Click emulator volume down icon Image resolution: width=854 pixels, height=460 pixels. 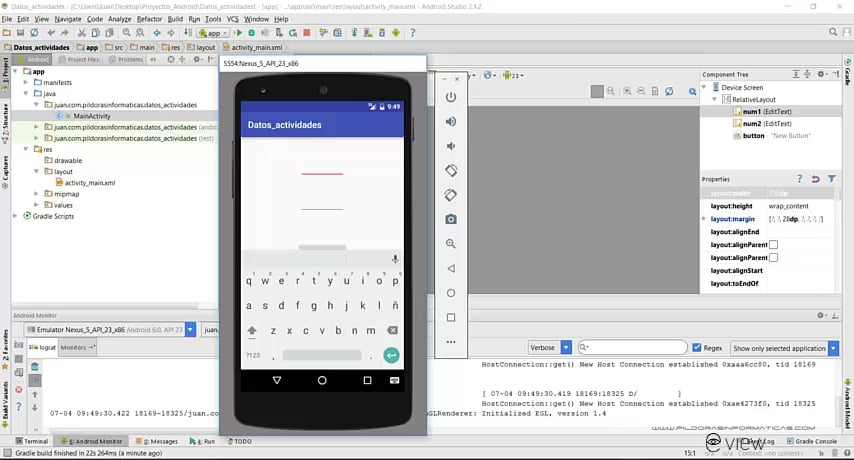(450, 146)
